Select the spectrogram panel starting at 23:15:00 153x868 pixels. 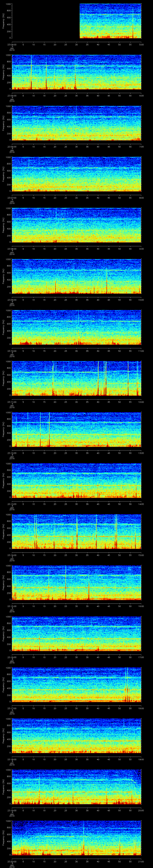coord(77,583)
